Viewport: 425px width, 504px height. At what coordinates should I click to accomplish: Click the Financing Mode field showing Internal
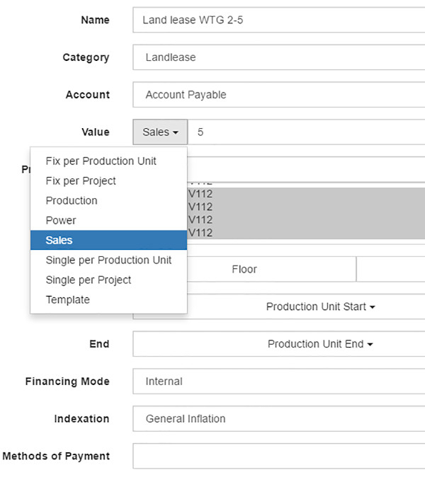278,382
